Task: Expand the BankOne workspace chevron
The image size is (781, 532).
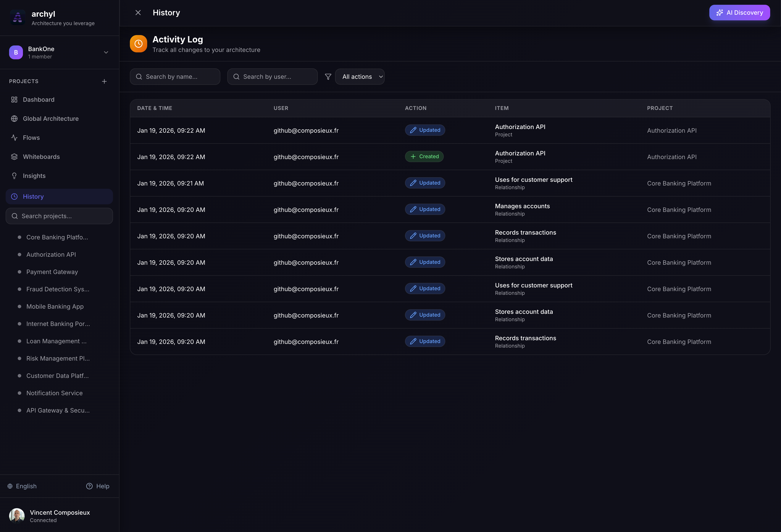Action: click(x=106, y=52)
